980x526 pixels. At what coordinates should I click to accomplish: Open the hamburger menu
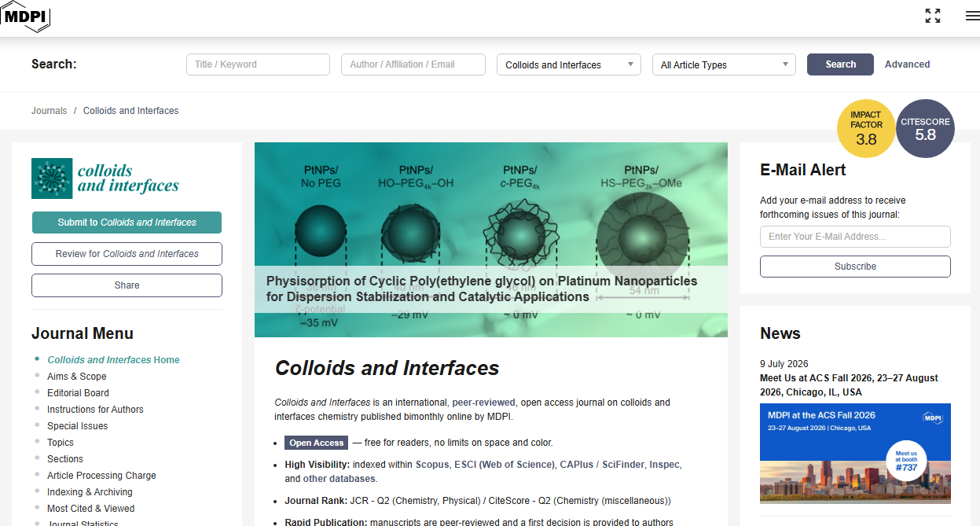(x=972, y=16)
